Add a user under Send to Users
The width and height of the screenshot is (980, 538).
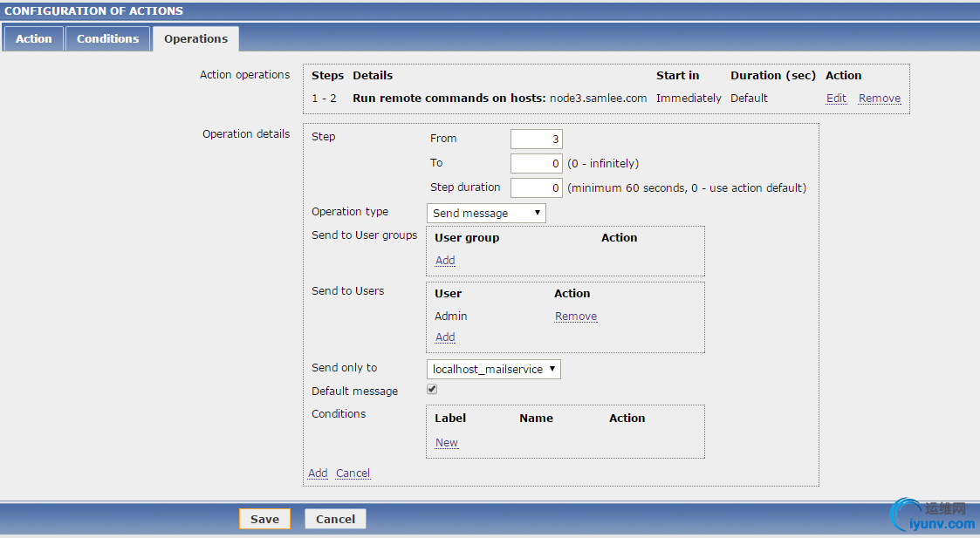[445, 337]
